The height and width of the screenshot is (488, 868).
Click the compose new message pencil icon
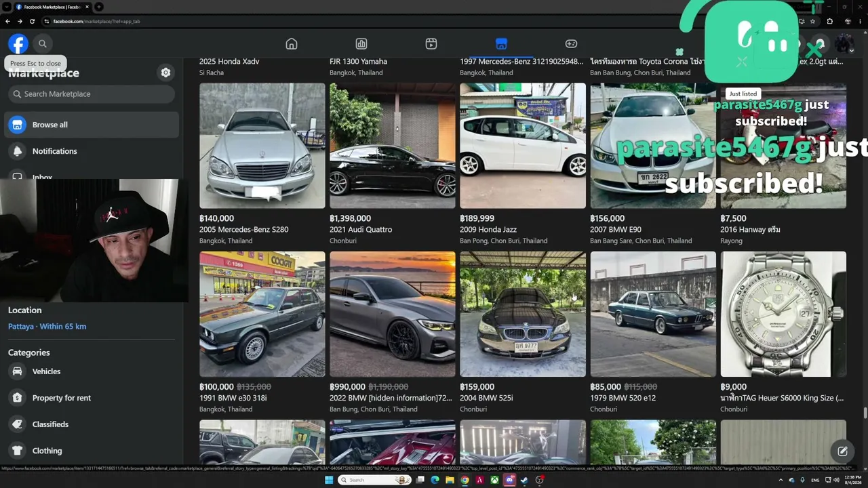click(x=842, y=451)
